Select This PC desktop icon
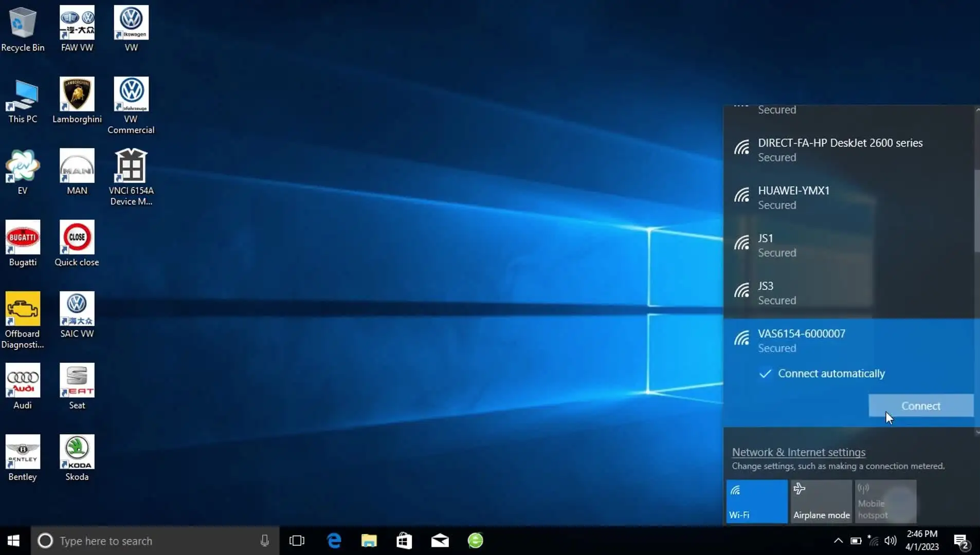 point(23,101)
